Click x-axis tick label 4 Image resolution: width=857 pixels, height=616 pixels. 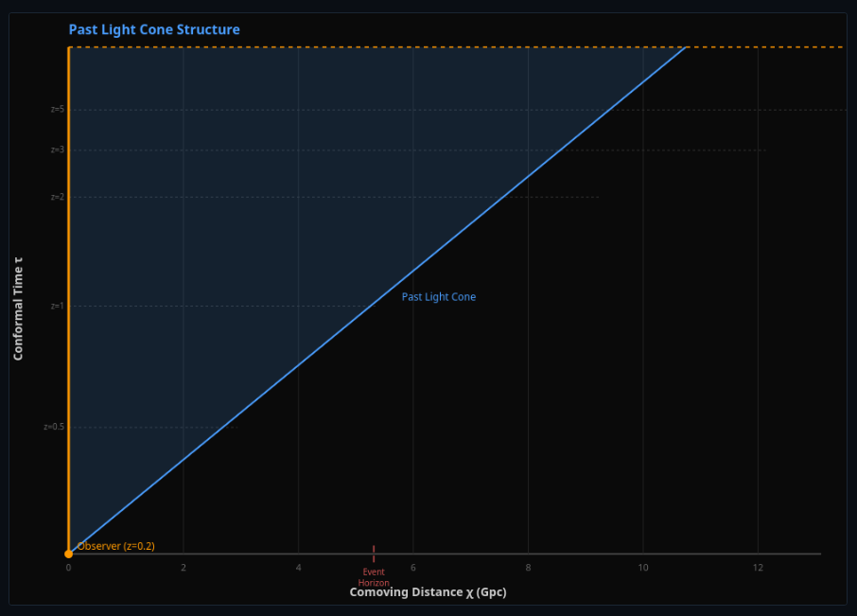click(298, 568)
